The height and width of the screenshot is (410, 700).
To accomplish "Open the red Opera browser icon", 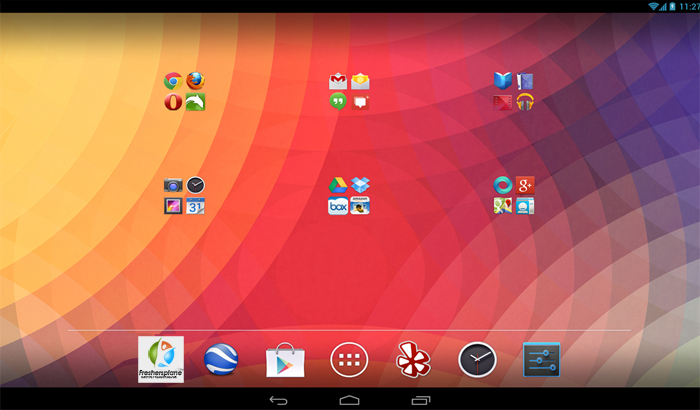I will coord(173,102).
